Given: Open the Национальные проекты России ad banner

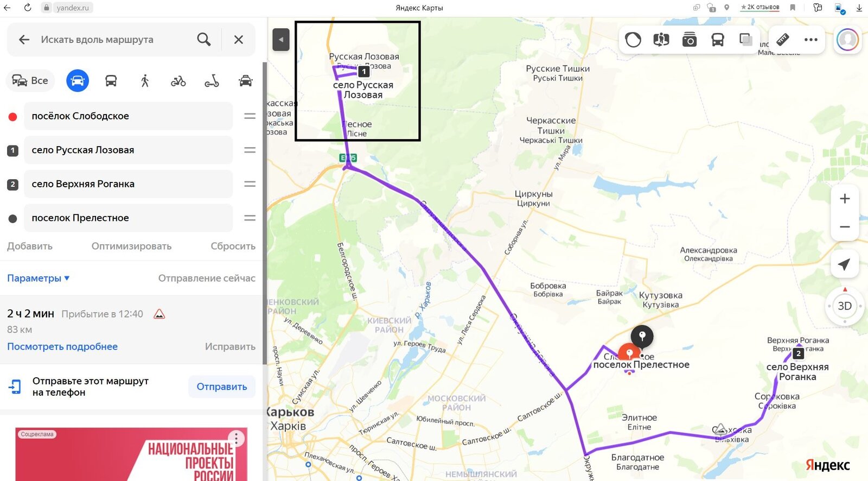Looking at the screenshot, I should pos(131,454).
